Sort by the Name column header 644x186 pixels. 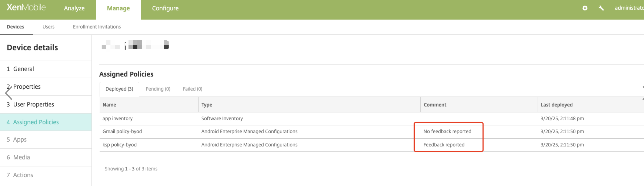109,105
